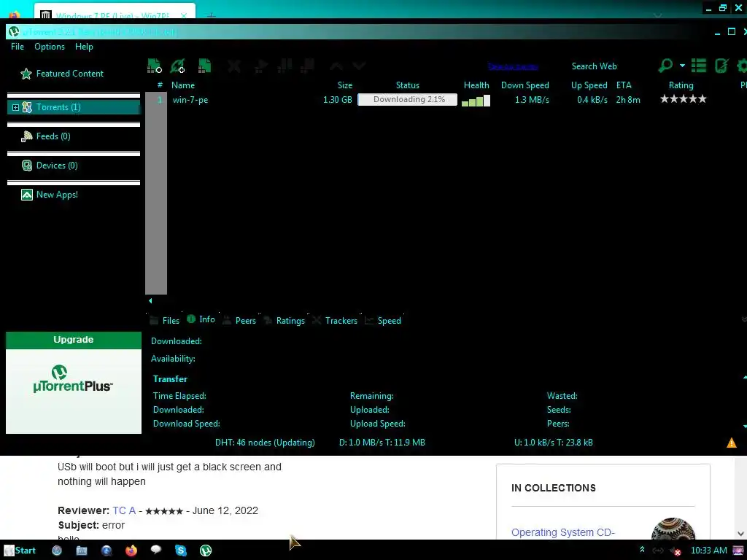Click the Devices icon in sidebar
747x560 pixels.
(27, 166)
